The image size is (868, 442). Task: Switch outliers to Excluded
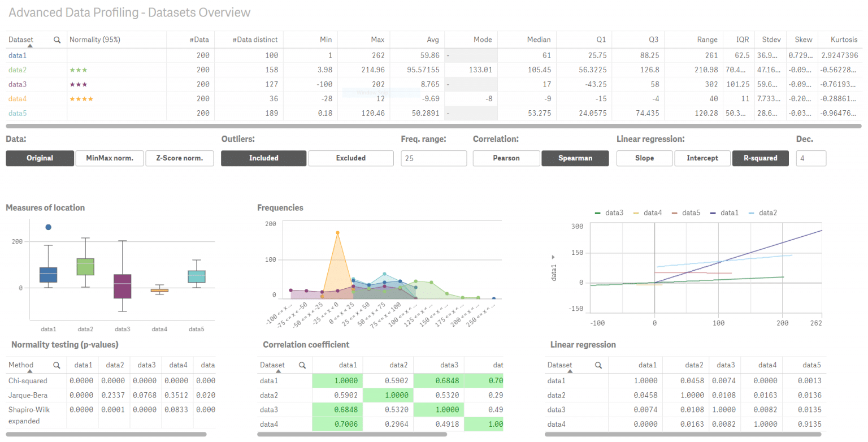pyautogui.click(x=350, y=158)
